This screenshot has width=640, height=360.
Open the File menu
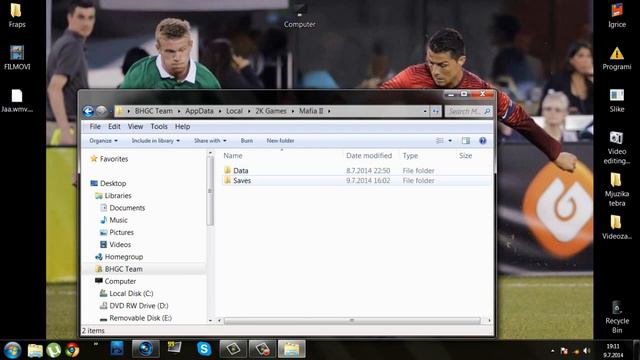(x=95, y=127)
